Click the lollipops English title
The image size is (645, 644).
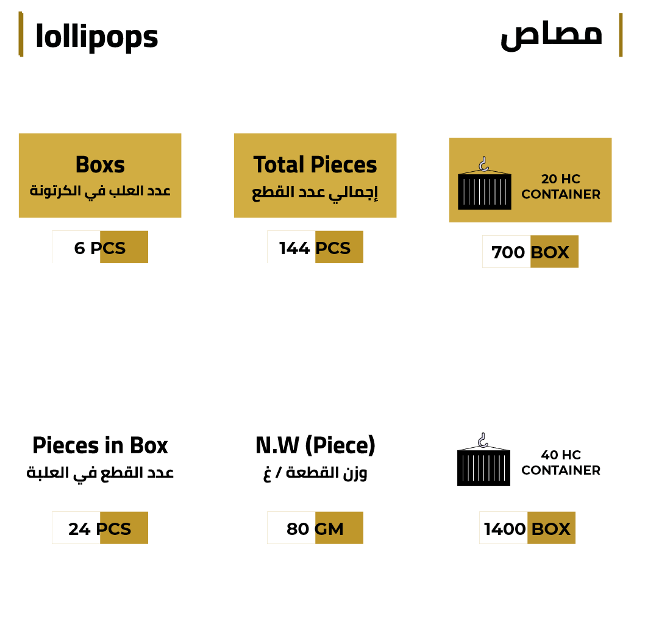[x=97, y=37]
